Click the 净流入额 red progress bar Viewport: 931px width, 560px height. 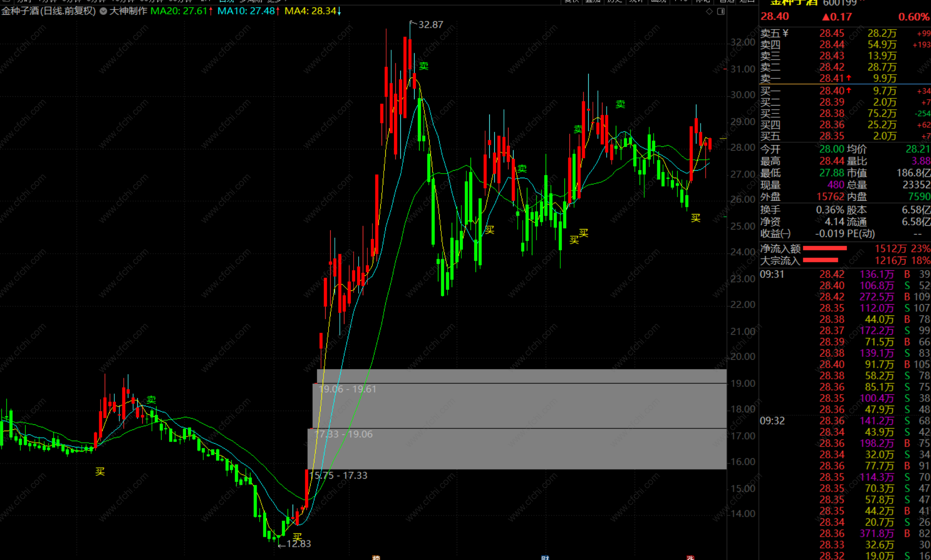[825, 248]
